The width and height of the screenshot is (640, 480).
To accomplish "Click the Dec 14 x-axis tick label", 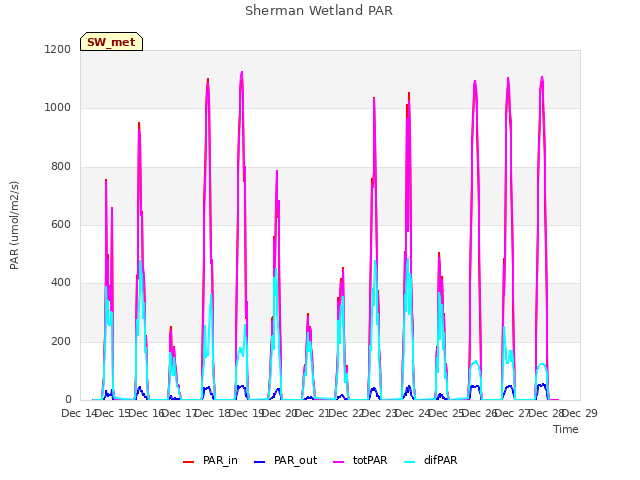I will pos(79,413).
